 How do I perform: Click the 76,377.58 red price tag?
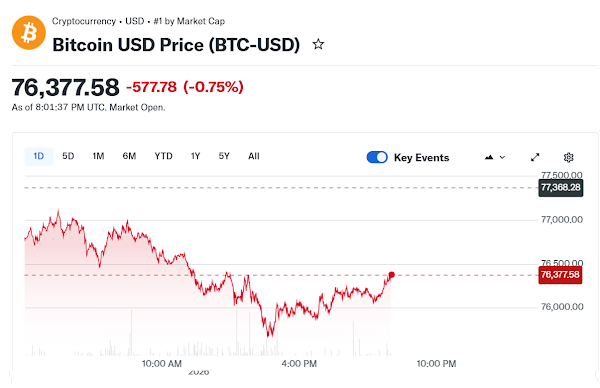pos(560,275)
